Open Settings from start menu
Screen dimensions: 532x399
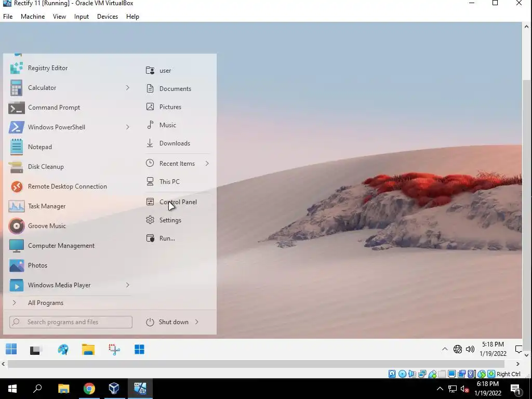coord(170,220)
